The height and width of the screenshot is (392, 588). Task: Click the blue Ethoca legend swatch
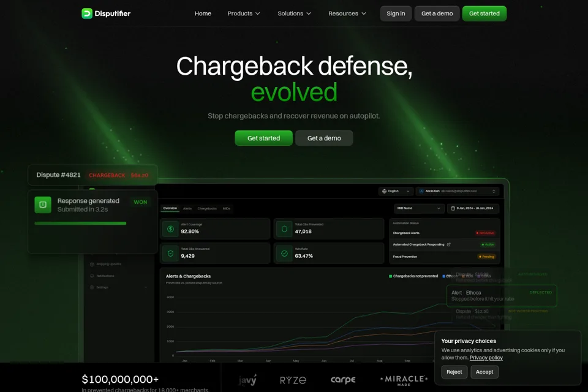tap(443, 276)
